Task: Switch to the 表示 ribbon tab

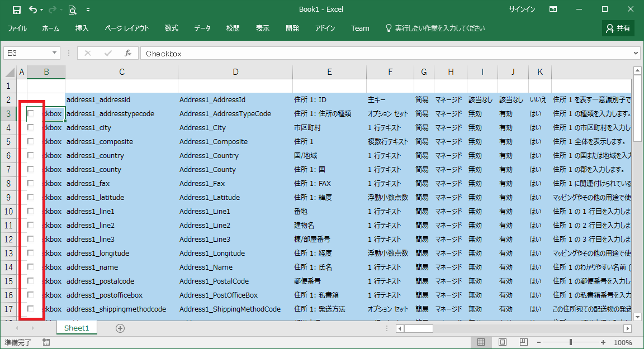Action: tap(262, 28)
